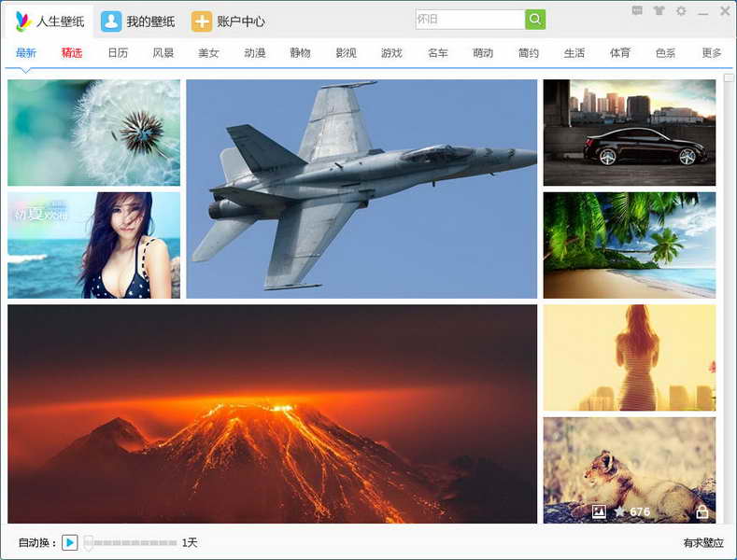Open the feedback message icon in title bar
Screen dimensions: 737x560
637,11
